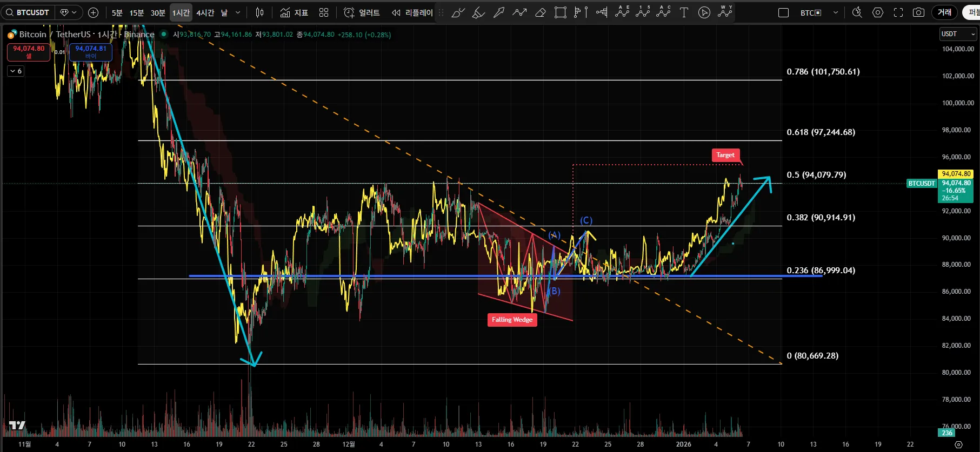Click the blue 바이 buy price button

pos(91,52)
